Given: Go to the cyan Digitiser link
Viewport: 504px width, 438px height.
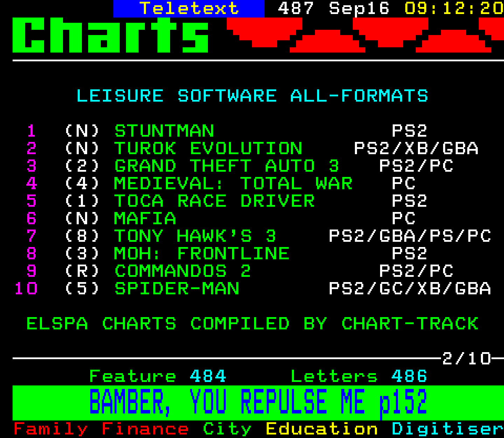Looking at the screenshot, I should (448, 429).
